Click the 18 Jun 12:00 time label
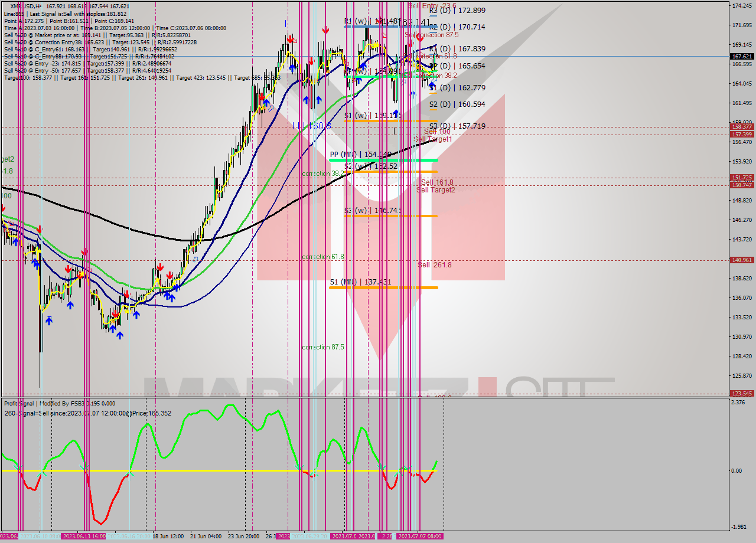Screen dimensions: 756x543 (170, 537)
